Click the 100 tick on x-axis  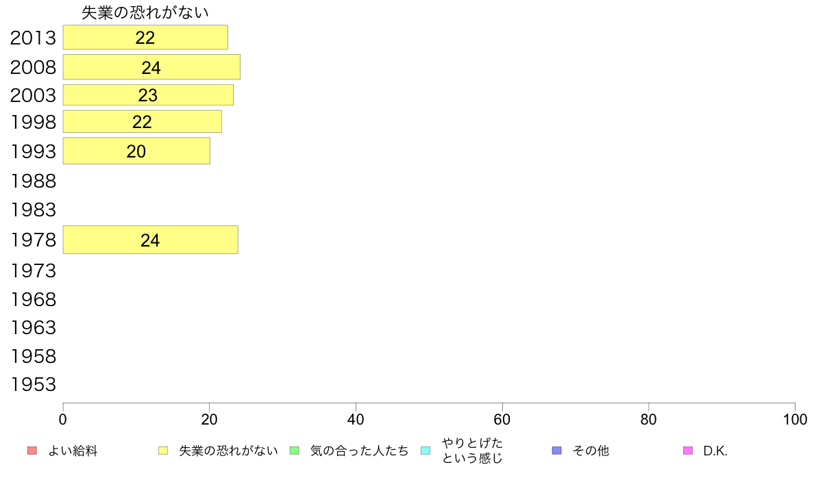click(795, 419)
